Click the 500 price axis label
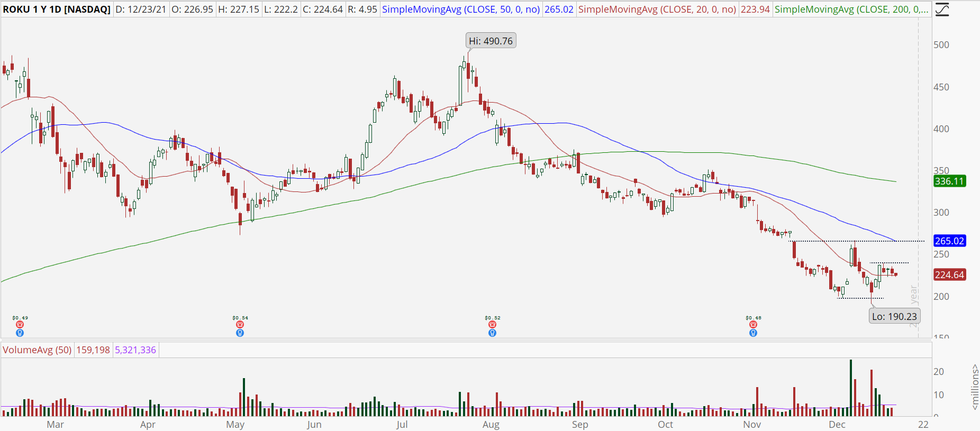 tap(941, 45)
